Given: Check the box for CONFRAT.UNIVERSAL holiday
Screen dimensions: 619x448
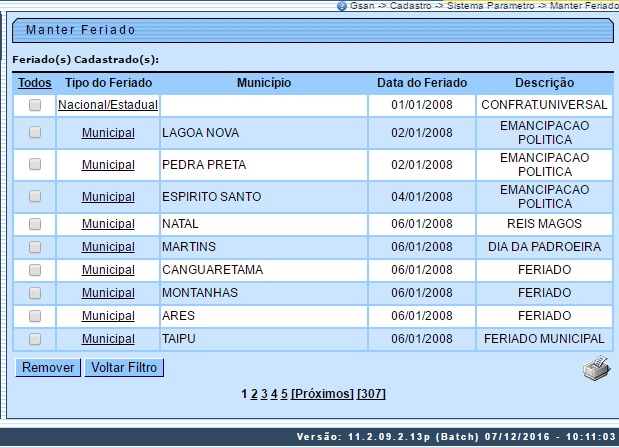Looking at the screenshot, I should point(35,105).
